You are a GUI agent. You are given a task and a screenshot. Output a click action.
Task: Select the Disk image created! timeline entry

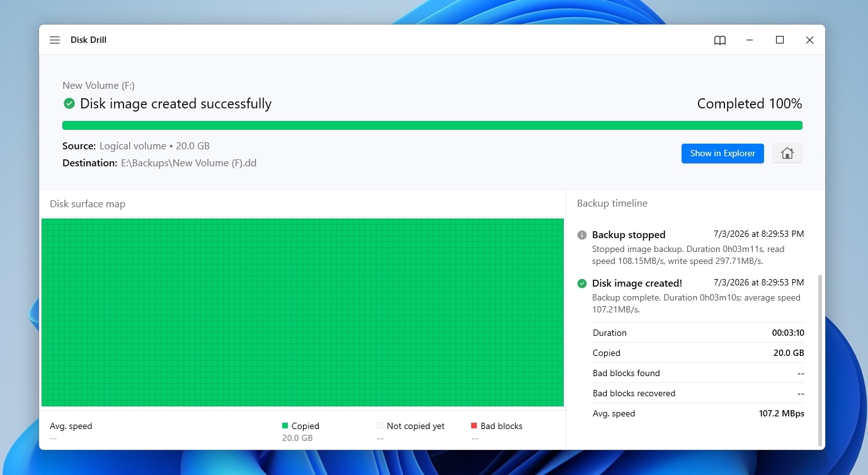[690, 296]
